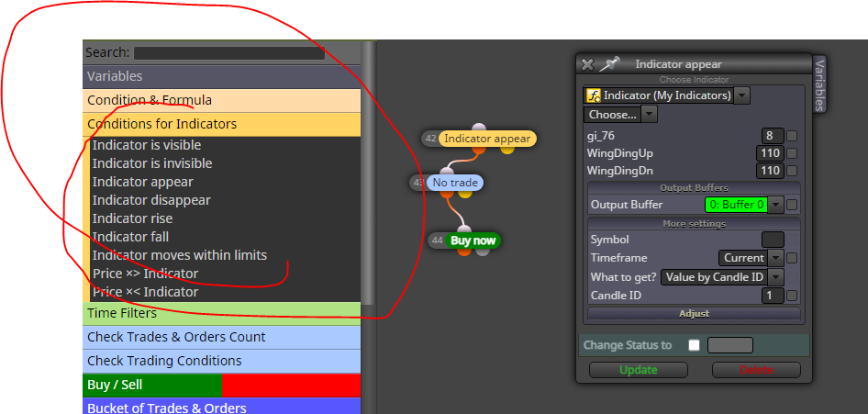Open the Variables category in left panel
868x414 pixels.
coord(221,76)
